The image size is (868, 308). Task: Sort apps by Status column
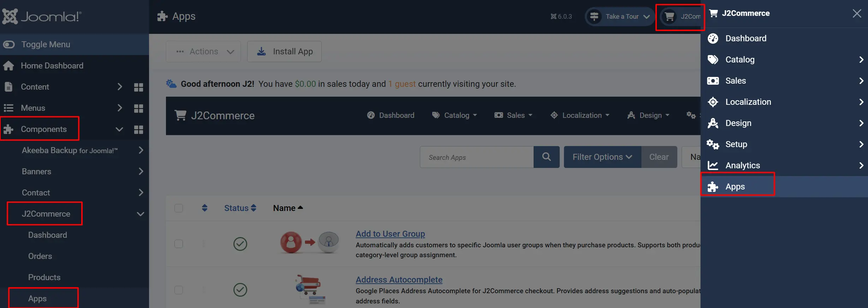click(240, 208)
